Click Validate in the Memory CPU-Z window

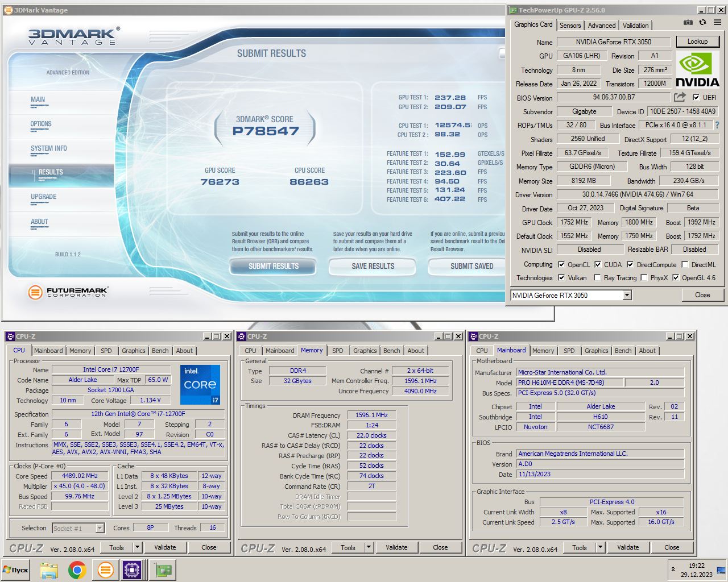[396, 547]
